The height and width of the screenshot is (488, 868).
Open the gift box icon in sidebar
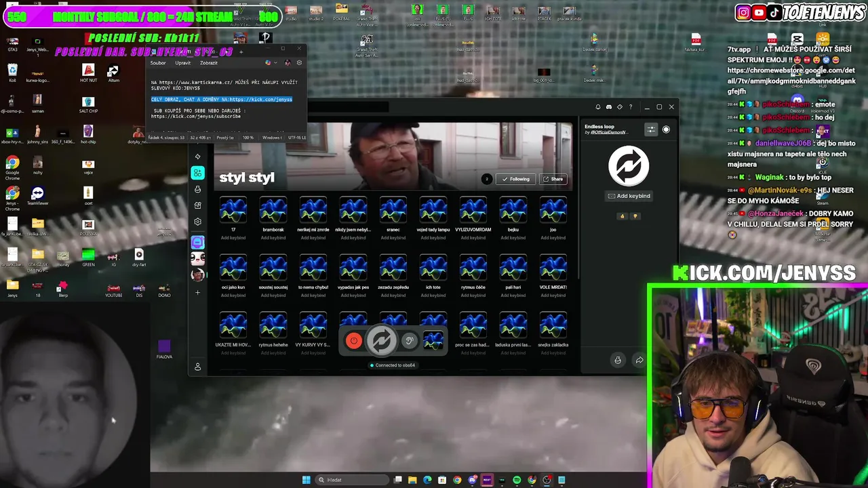tap(197, 205)
